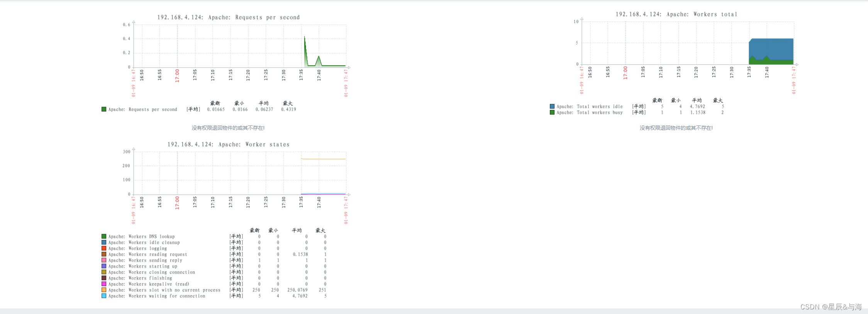Viewport: 868px width, 314px height.
Task: Open the Apache Worker states graph
Action: click(228, 220)
